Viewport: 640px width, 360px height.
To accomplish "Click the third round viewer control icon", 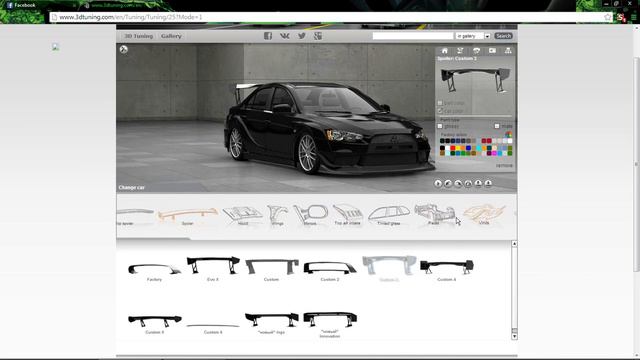I will click(458, 184).
